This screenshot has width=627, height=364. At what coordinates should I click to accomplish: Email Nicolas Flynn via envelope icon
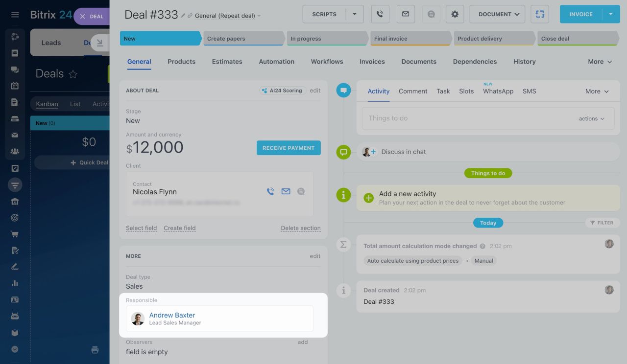pos(286,191)
